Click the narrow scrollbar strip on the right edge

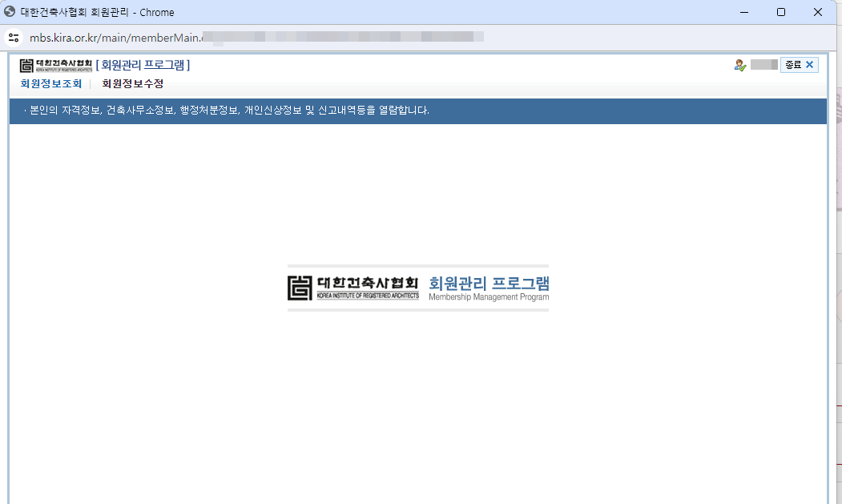837,280
